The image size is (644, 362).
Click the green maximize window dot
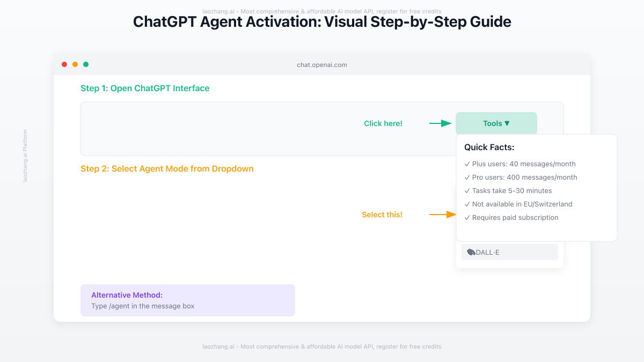tap(86, 64)
